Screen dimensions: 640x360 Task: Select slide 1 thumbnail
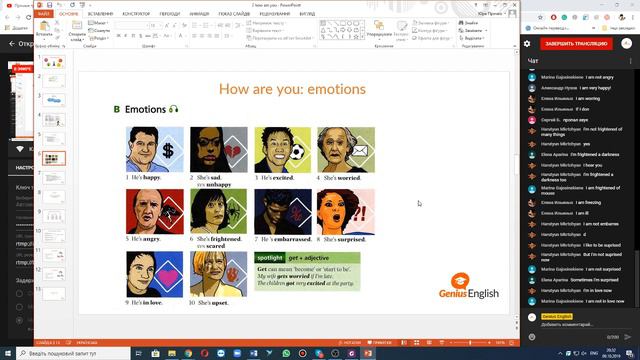click(x=53, y=62)
